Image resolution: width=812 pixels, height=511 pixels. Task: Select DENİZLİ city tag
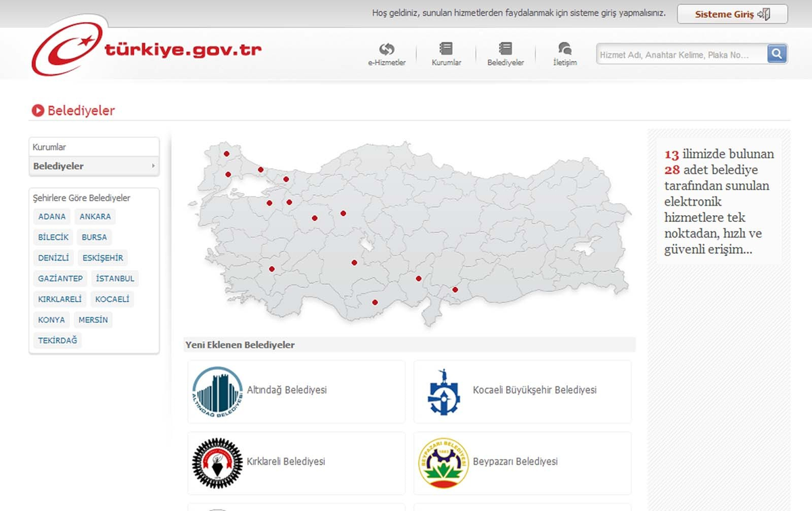click(53, 258)
